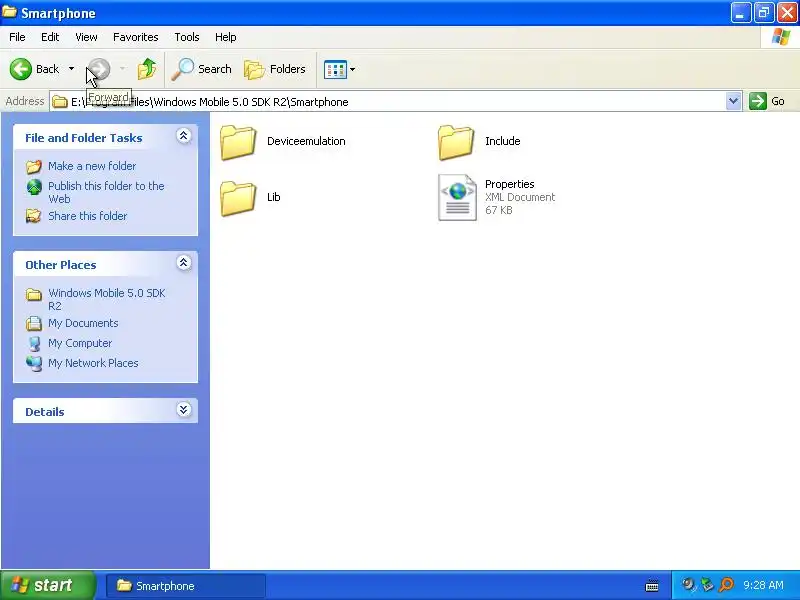Click Share this folder
Screen dimensions: 800x600
[x=87, y=216]
